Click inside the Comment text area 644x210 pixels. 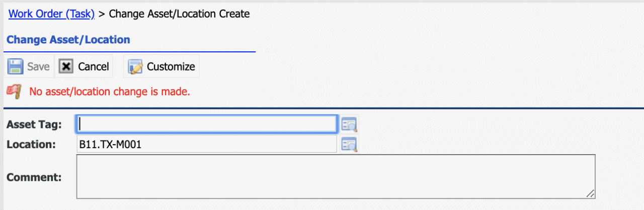pyautogui.click(x=336, y=176)
